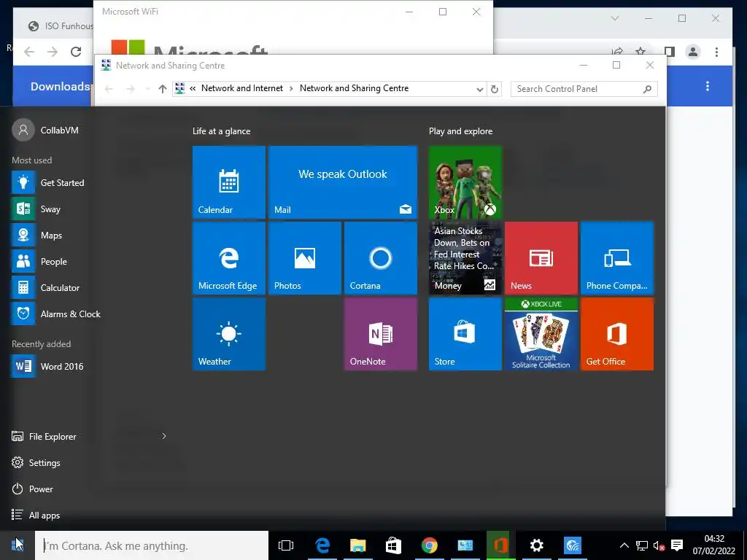Open the Xbox tile
The width and height of the screenshot is (747, 560).
point(465,182)
